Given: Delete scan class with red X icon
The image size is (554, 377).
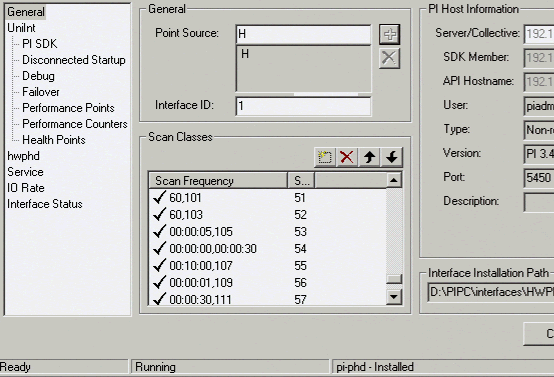Looking at the screenshot, I should pos(347,157).
